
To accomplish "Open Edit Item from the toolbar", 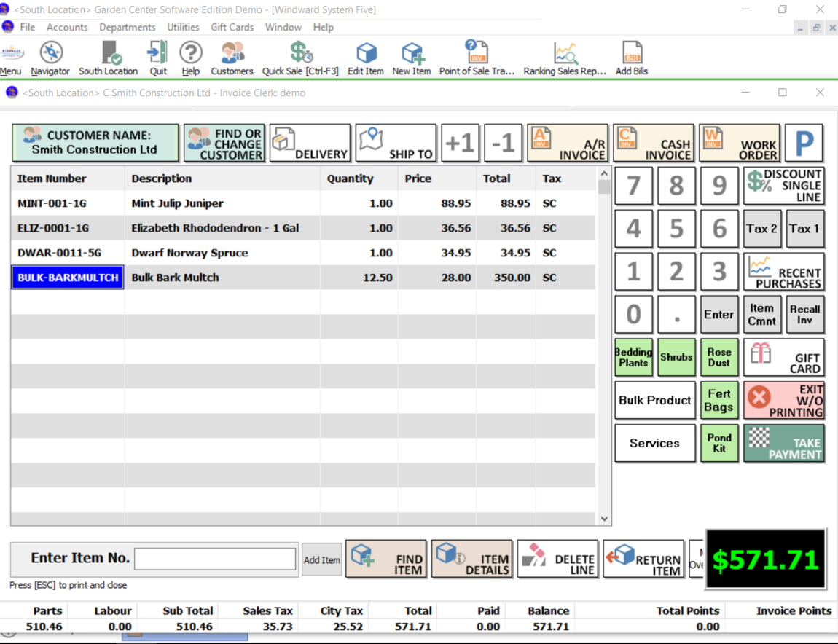I will 365,58.
